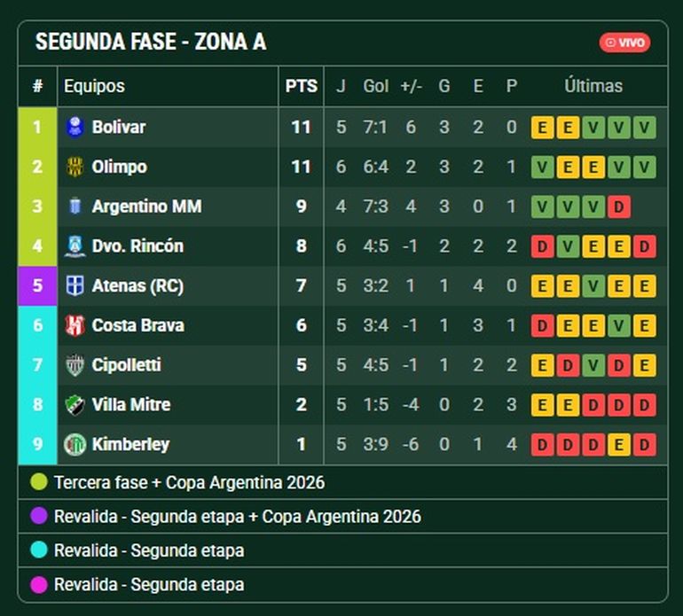
Task: Click the Argentino MM team crest
Action: click(x=75, y=207)
